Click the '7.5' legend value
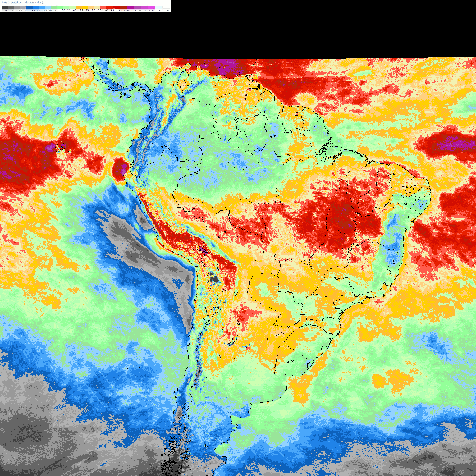The image size is (476, 476). [x=94, y=10]
